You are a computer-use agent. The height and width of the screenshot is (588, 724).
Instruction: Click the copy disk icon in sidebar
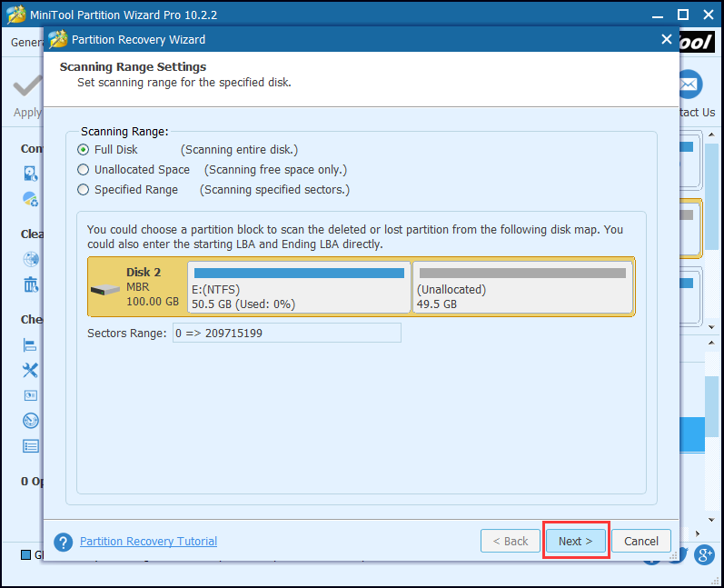(31, 174)
